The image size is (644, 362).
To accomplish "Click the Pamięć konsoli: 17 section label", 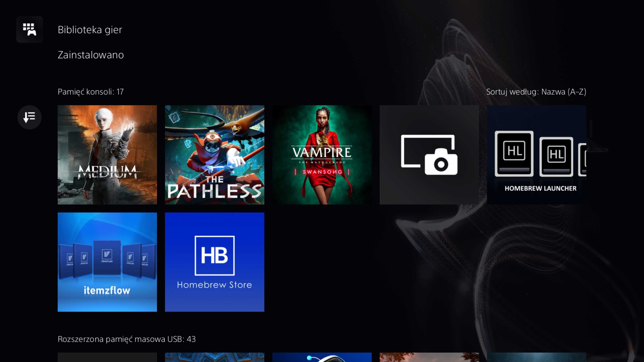I will tap(91, 92).
